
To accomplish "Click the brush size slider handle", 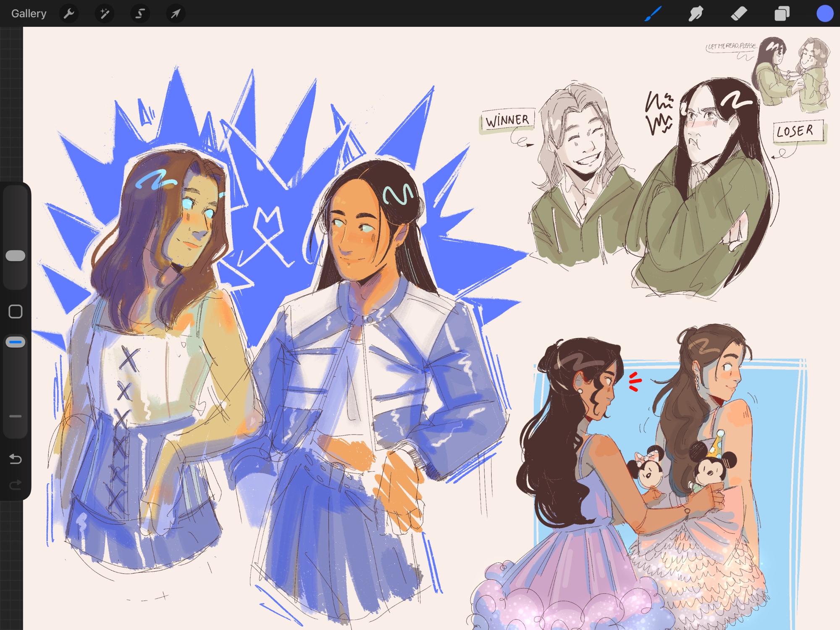I will pyautogui.click(x=16, y=256).
